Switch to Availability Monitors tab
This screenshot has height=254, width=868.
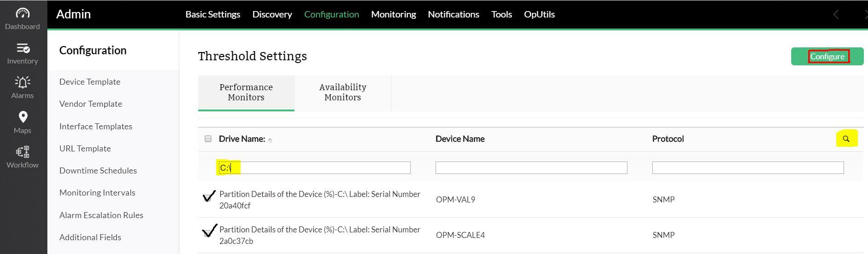pos(343,92)
